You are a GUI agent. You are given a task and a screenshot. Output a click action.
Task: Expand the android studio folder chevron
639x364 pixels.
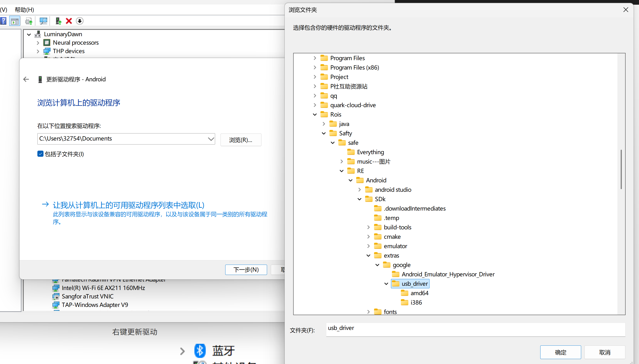click(x=360, y=190)
